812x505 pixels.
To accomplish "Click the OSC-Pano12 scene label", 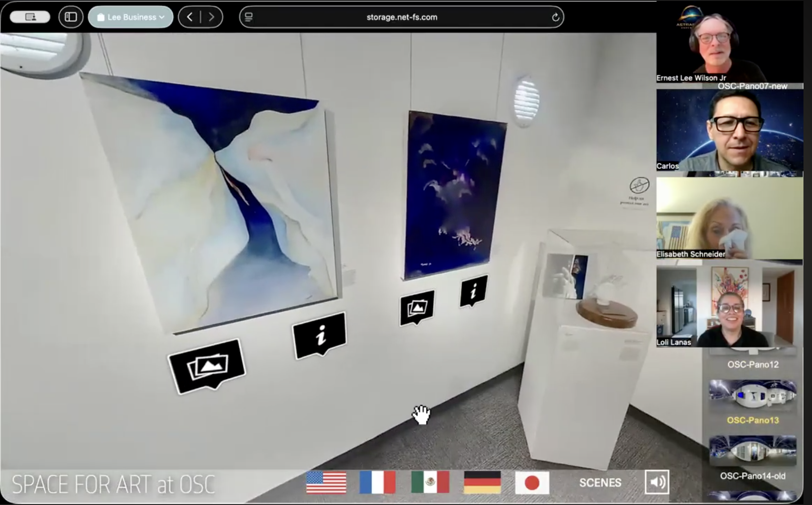I will [x=753, y=365].
